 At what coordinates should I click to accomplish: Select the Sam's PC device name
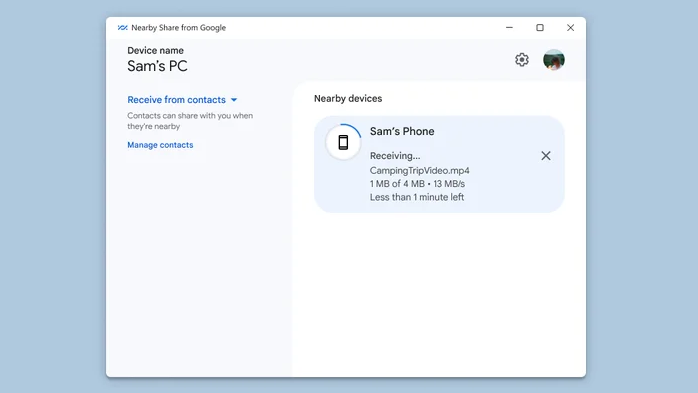pyautogui.click(x=157, y=66)
